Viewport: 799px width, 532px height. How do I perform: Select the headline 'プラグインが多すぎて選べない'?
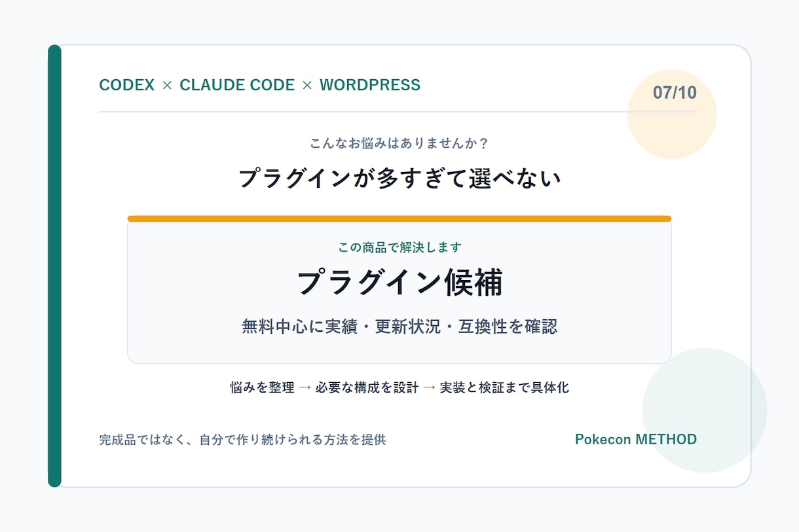pos(399,178)
